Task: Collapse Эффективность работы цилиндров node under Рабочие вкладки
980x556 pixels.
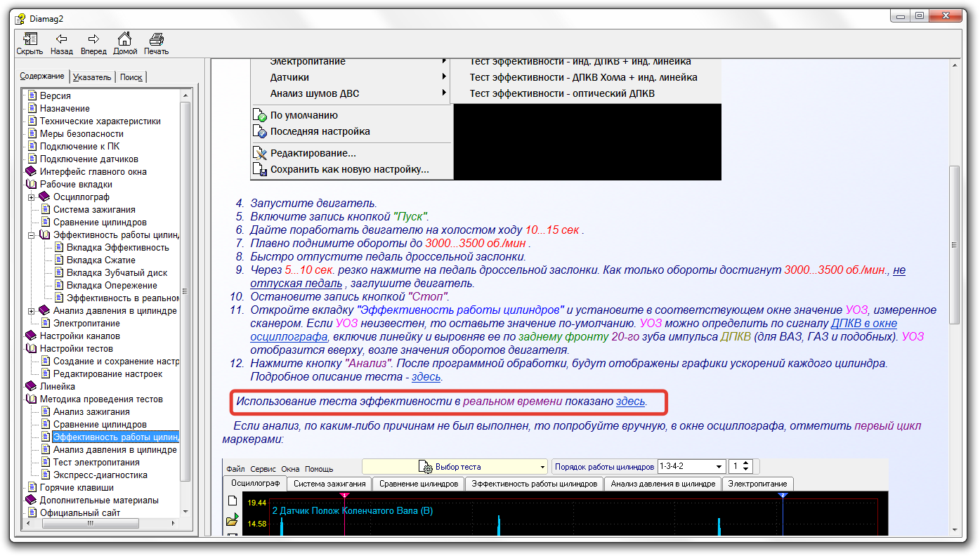Action: coord(32,235)
